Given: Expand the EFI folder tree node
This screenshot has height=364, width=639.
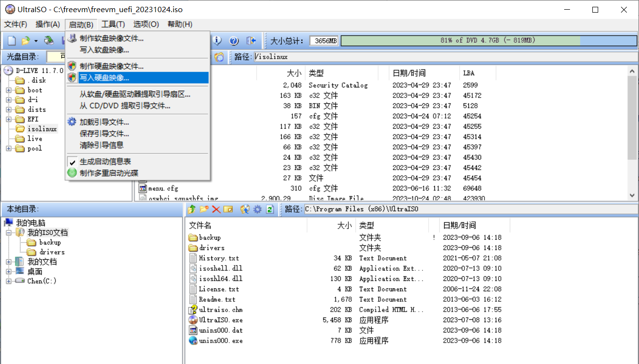Looking at the screenshot, I should (9, 119).
